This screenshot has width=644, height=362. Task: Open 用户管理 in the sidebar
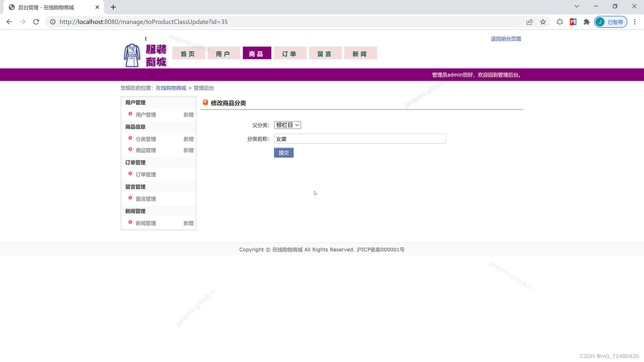(x=146, y=115)
